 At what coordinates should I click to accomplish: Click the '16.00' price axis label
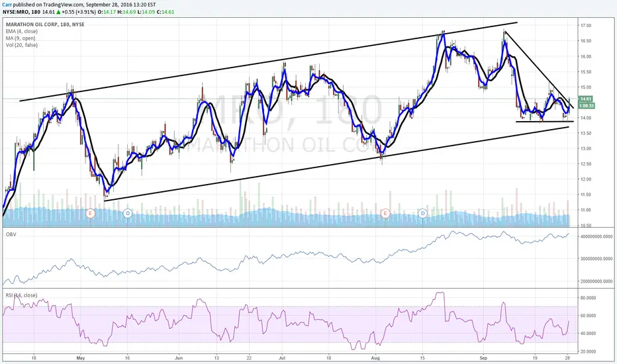point(585,56)
